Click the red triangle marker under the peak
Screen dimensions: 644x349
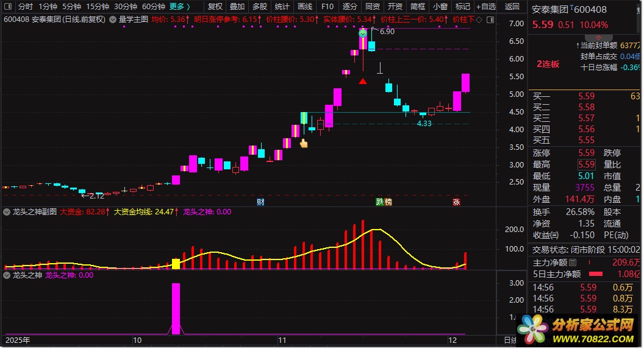[363, 81]
